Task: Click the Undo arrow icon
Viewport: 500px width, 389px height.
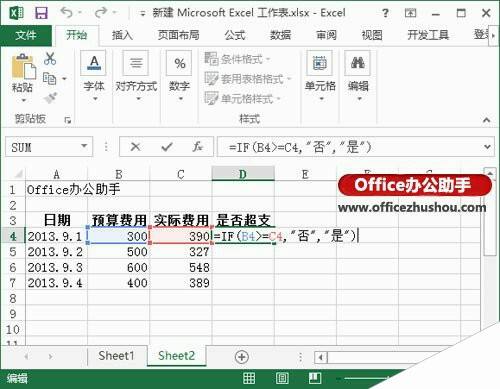Action: [67, 13]
